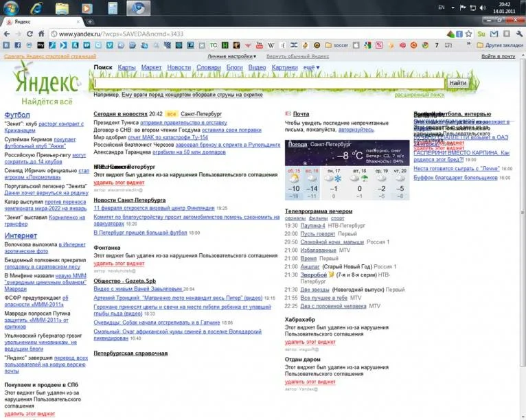This screenshot has width=526, height=420.
Task: Click 'удалить этот виджет' under Хабрахабр
Action: click(310, 342)
